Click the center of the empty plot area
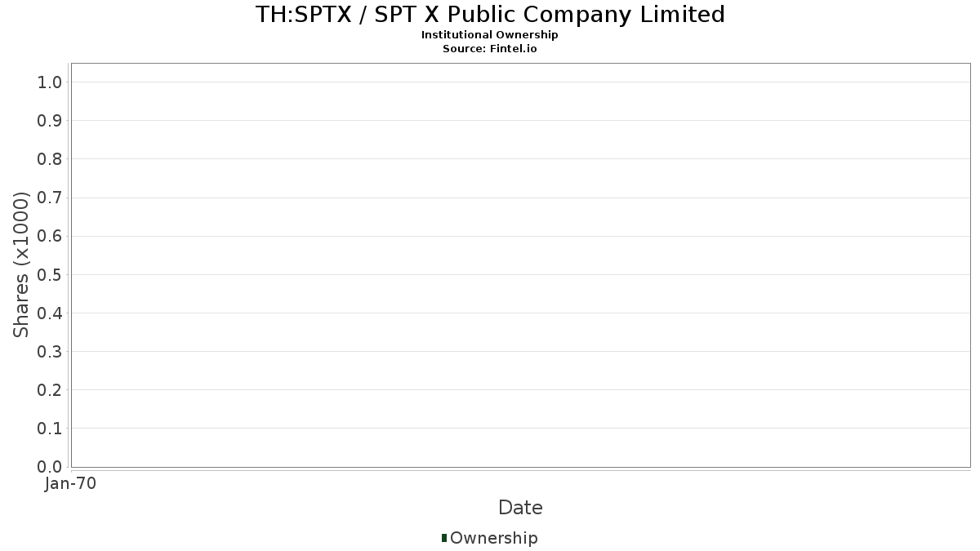 [x=520, y=265]
